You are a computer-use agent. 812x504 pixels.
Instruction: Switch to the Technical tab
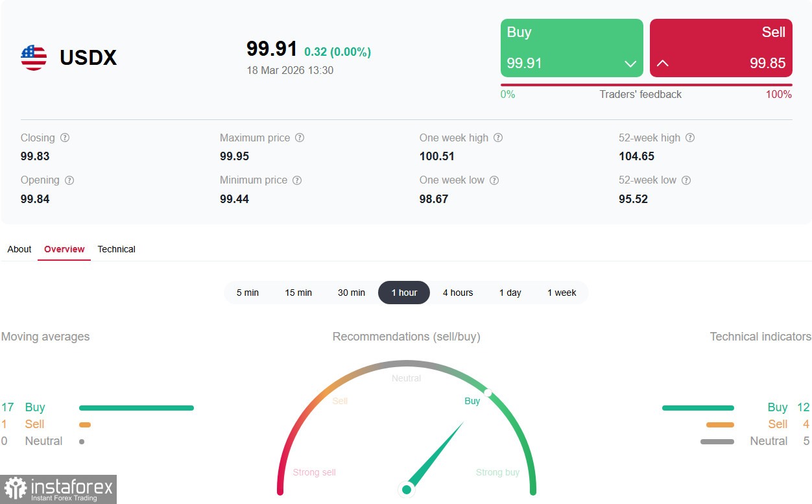coord(117,249)
